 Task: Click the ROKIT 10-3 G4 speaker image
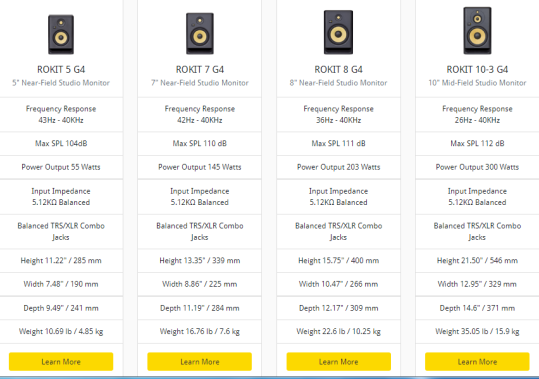tap(477, 31)
